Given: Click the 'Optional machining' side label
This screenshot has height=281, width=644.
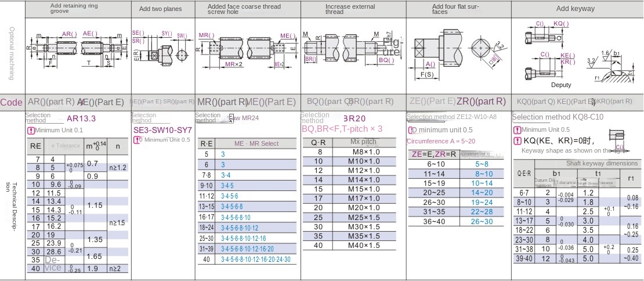Looking at the screenshot, I should 12,53.
